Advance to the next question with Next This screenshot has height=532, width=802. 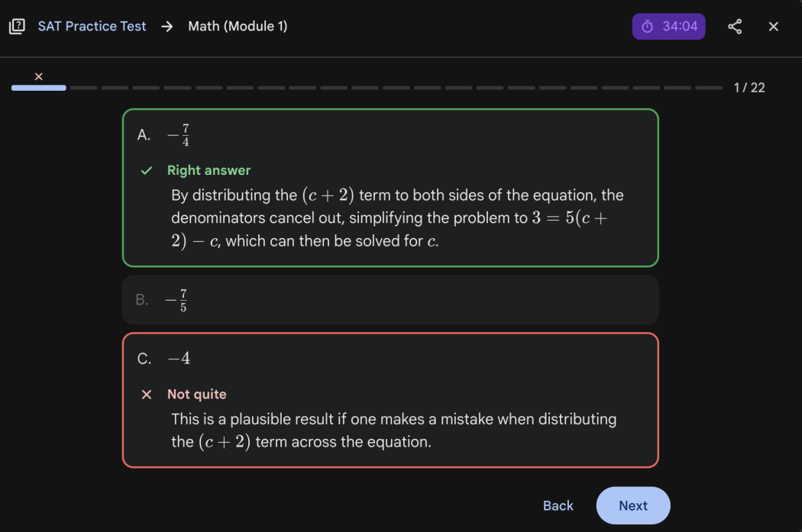pos(632,505)
